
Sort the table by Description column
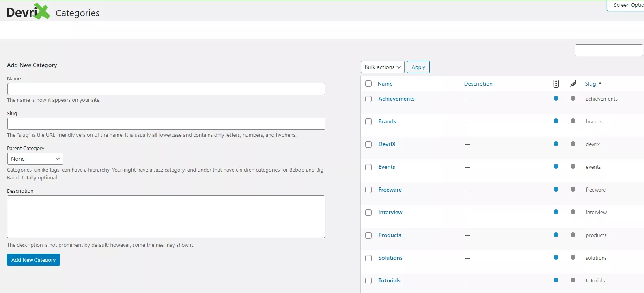tap(478, 84)
